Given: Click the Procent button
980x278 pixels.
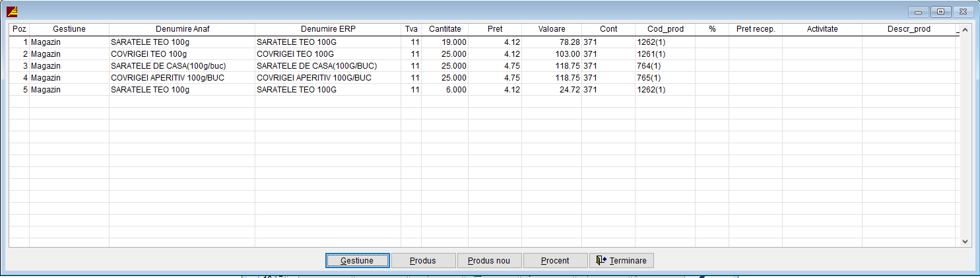Looking at the screenshot, I should click(x=555, y=261).
